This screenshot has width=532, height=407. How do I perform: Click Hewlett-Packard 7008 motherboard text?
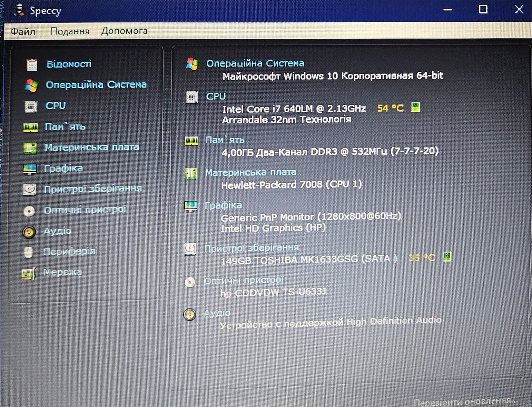click(291, 185)
